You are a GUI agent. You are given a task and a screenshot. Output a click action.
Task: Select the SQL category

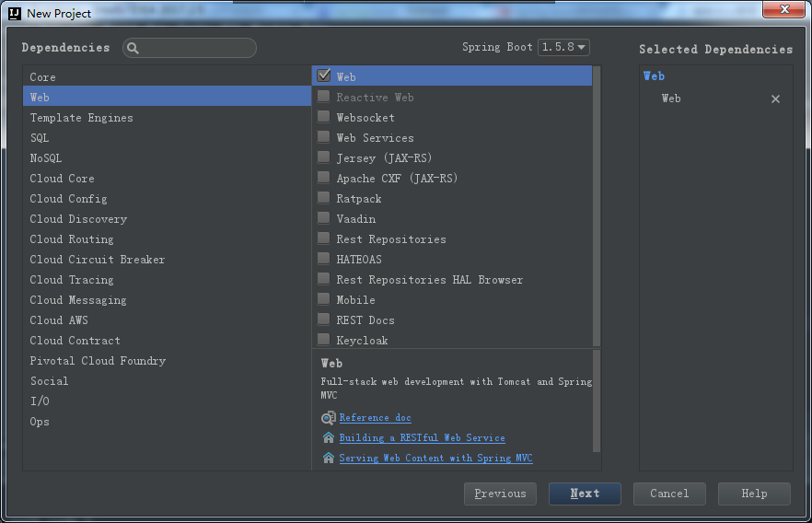click(167, 138)
